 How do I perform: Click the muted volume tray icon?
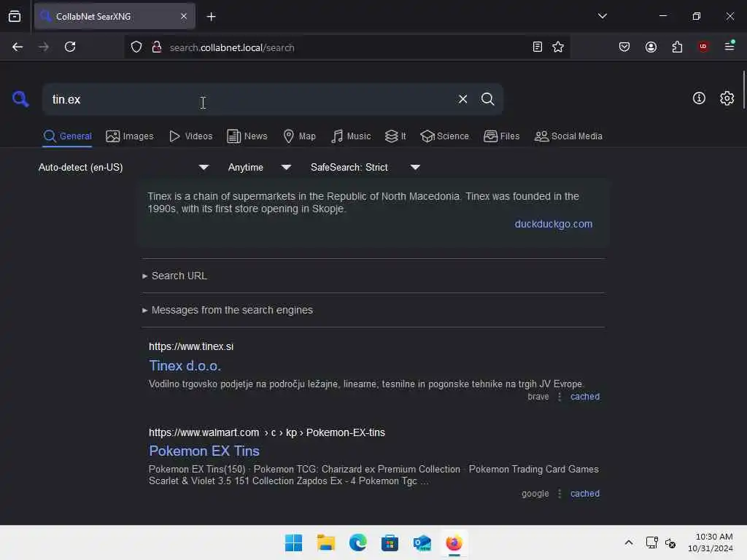click(x=670, y=542)
